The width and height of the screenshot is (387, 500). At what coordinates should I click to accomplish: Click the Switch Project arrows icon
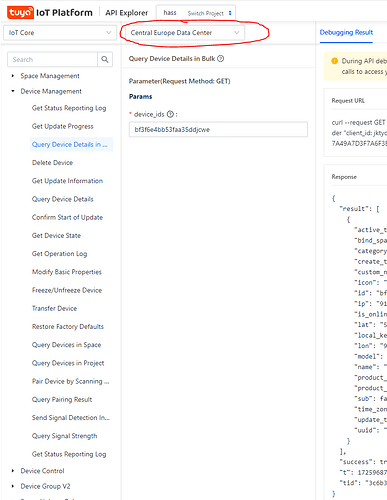230,13
